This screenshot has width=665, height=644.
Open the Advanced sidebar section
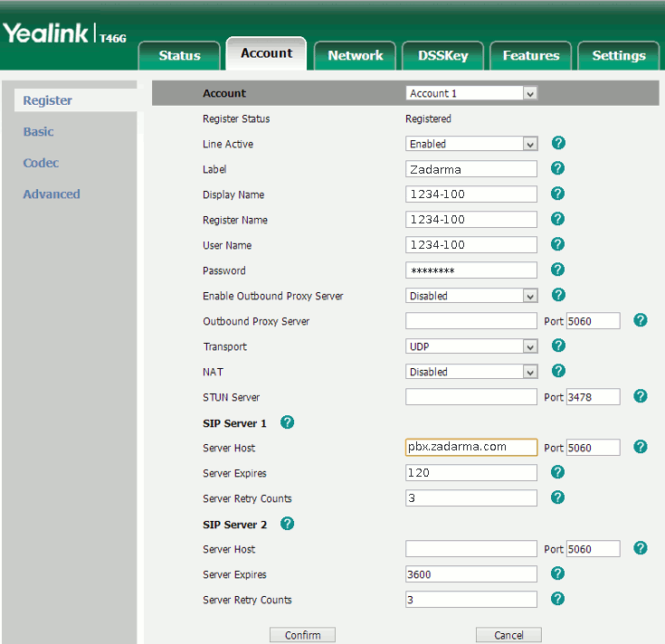coord(52,194)
